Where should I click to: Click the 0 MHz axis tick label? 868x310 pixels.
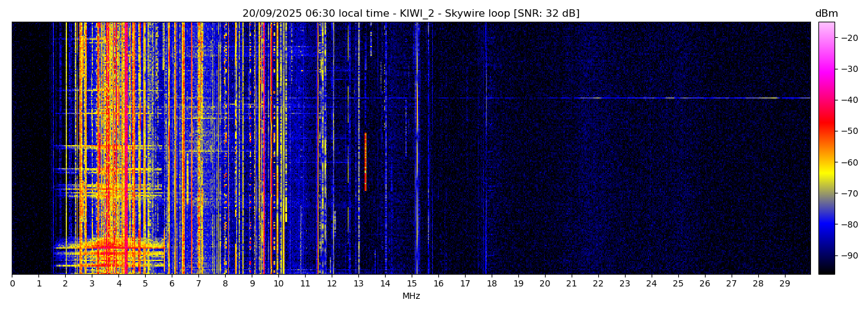(12, 284)
